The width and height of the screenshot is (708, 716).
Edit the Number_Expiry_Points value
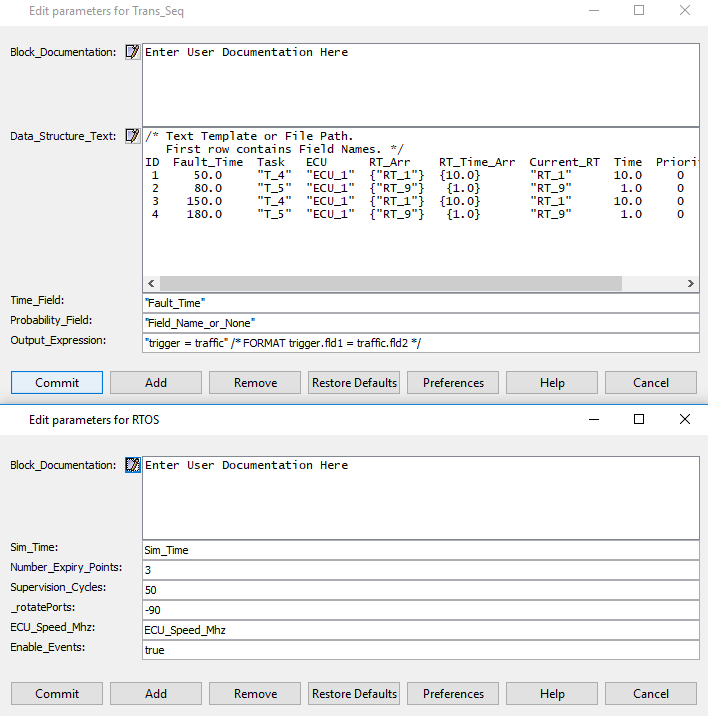pyautogui.click(x=420, y=570)
